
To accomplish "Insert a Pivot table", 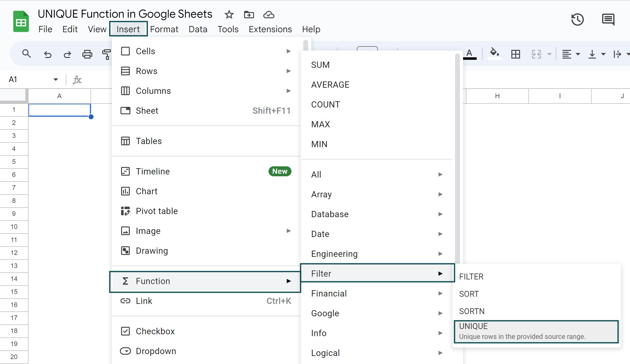I will pyautogui.click(x=206, y=211).
